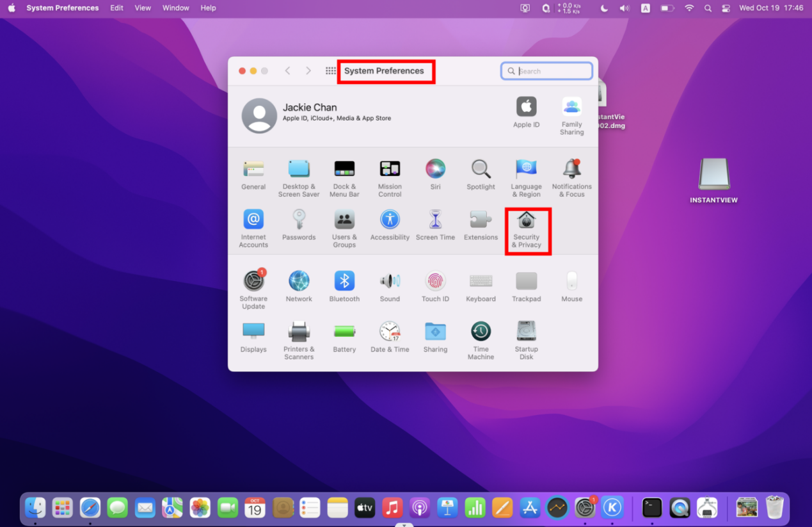Click the battery status icon

(667, 8)
